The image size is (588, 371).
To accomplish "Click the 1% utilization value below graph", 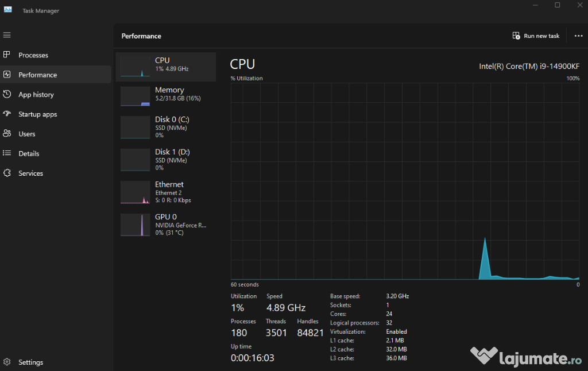I will click(x=237, y=308).
